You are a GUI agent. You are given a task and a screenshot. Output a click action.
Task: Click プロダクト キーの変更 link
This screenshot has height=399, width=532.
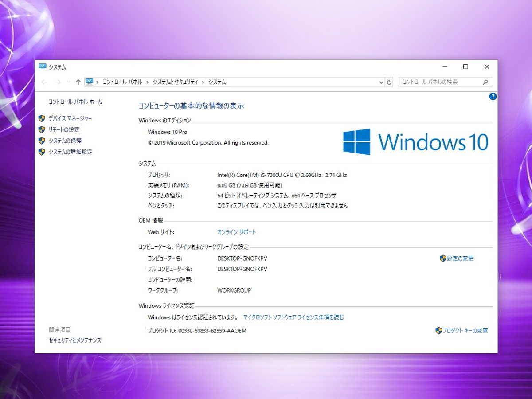465,330
